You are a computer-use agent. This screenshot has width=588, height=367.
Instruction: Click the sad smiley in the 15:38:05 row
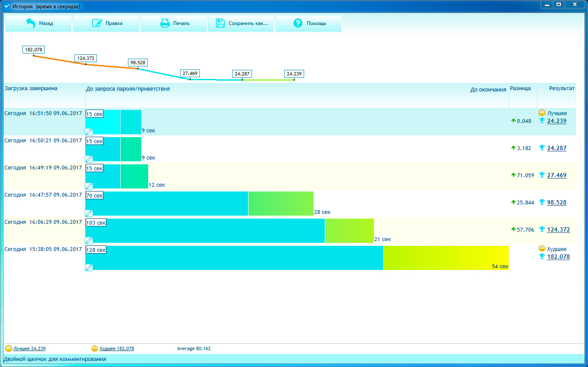click(x=542, y=249)
